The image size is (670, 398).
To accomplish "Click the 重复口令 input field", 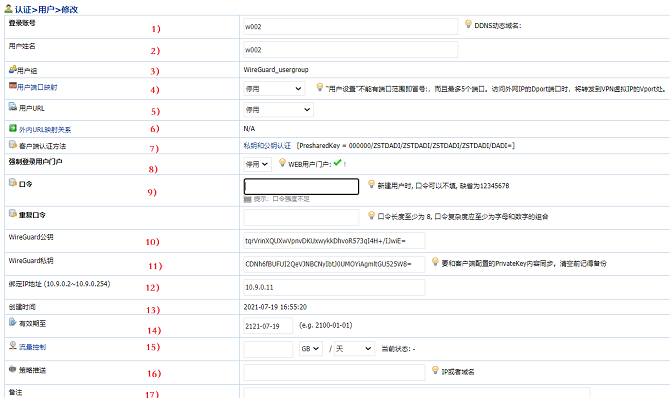I will tap(301, 218).
